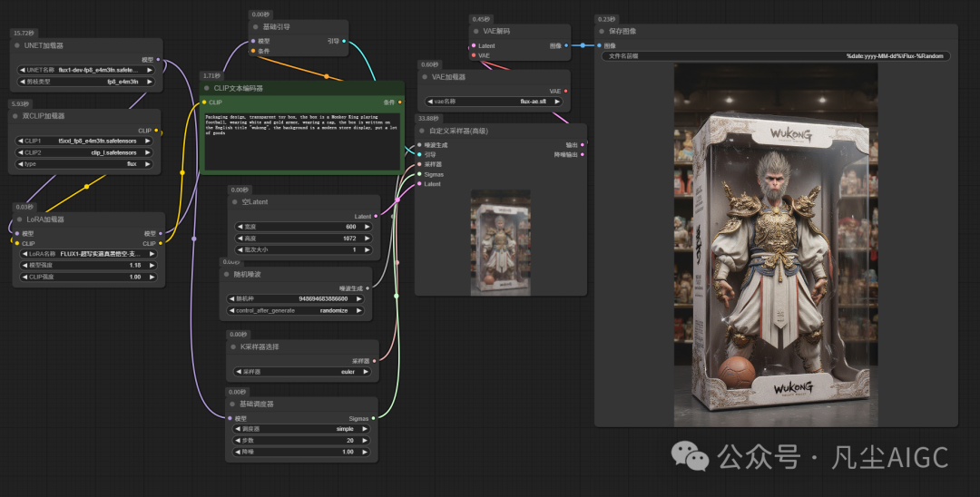Increase 宽度 with its right arrow
The height and width of the screenshot is (497, 980).
pyautogui.click(x=367, y=227)
